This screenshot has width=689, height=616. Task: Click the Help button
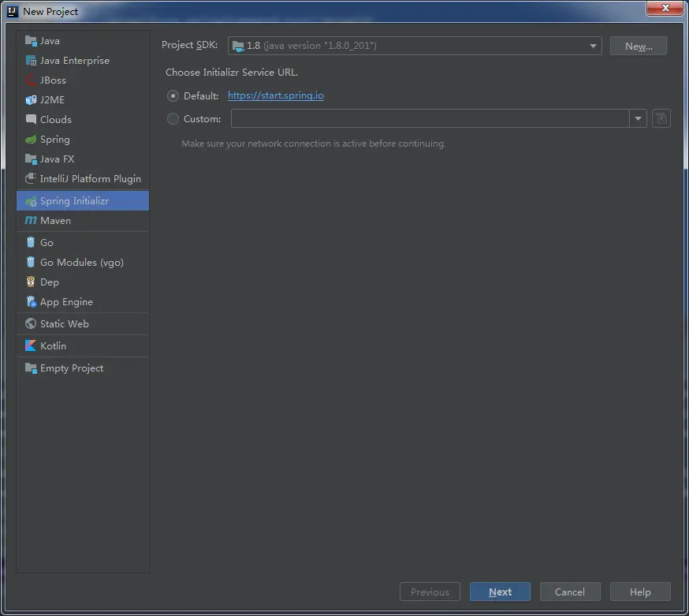[x=640, y=592]
